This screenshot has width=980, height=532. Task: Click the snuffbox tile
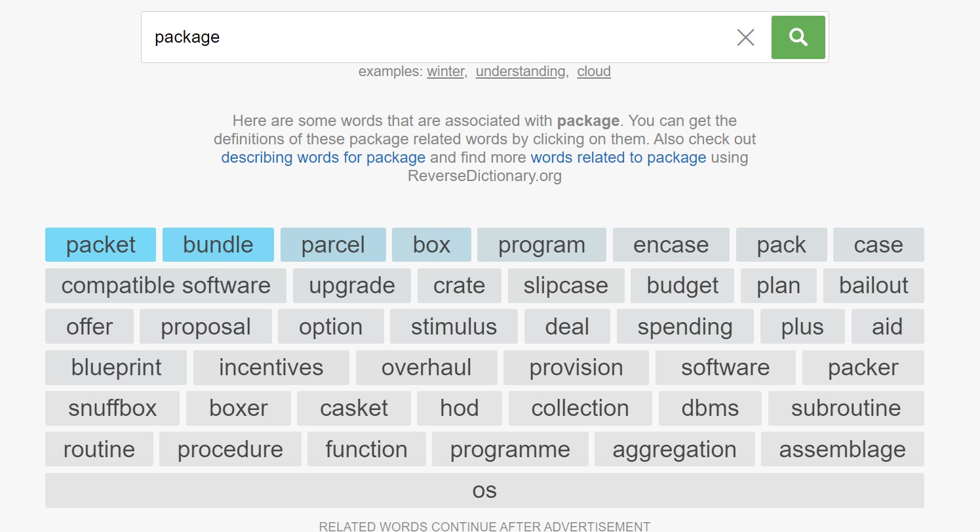[112, 408]
